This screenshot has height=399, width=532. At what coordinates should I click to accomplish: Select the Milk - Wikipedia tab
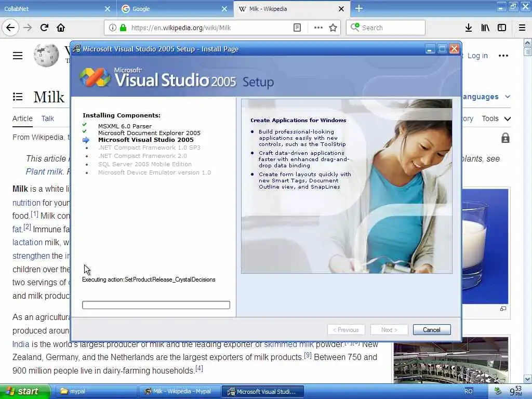292,9
